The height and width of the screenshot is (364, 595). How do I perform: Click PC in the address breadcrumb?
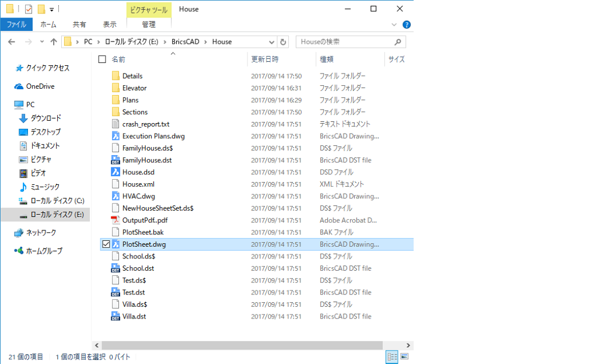(88, 42)
